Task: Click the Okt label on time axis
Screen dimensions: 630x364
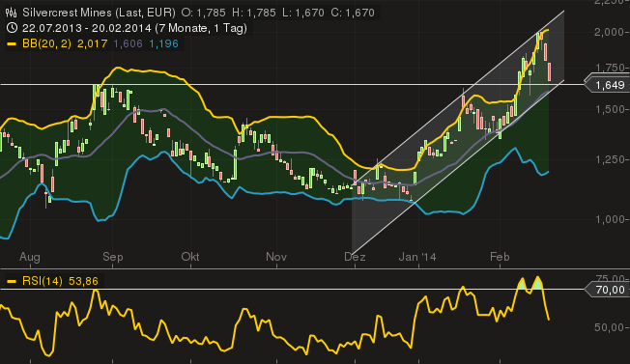Action: pyautogui.click(x=190, y=257)
